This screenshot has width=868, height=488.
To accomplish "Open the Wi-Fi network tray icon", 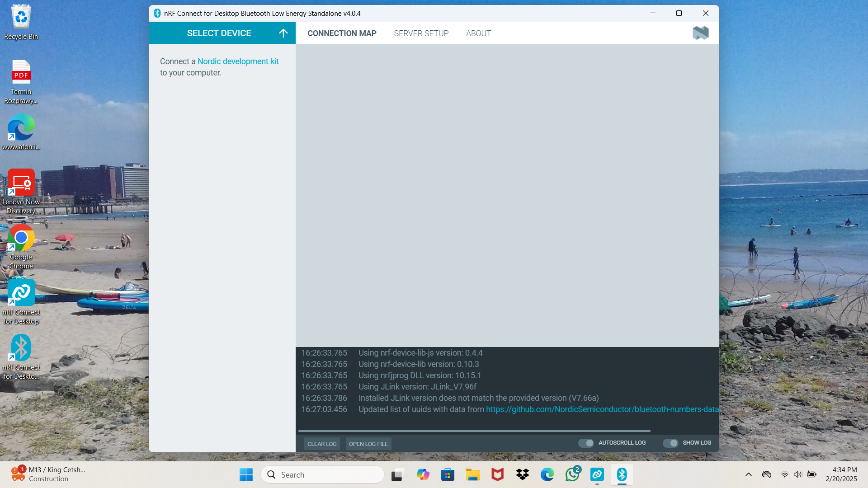I will click(785, 474).
